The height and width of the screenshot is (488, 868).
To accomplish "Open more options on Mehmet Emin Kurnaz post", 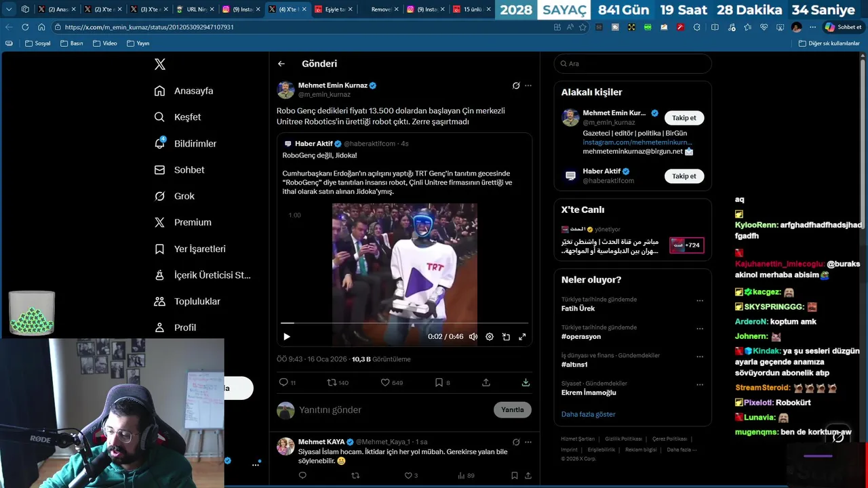I will (x=528, y=85).
